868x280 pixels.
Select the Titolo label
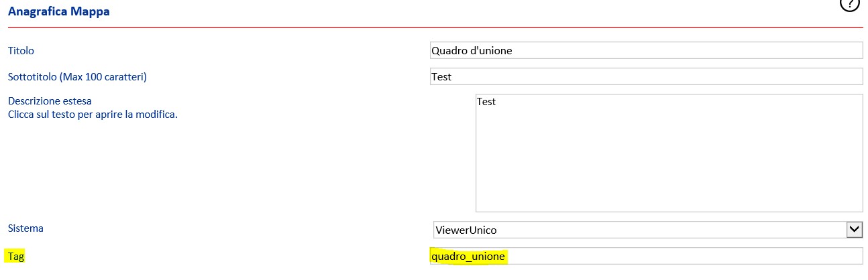pos(21,50)
